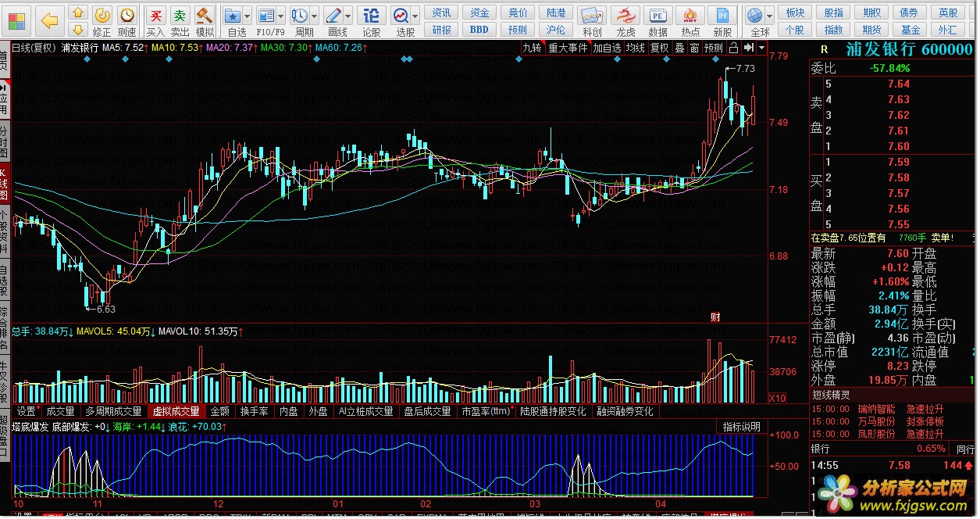Image resolution: width=980 pixels, height=519 pixels.
Task: Toggle the 叠 overlay option
Action: pos(679,48)
